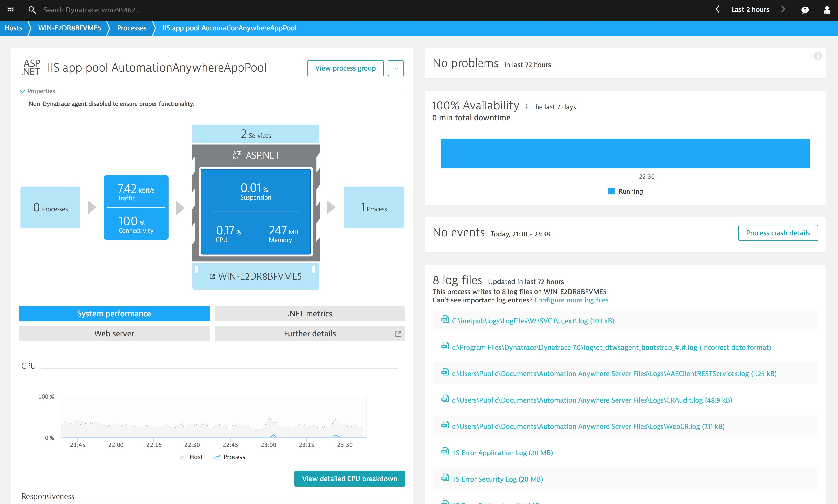This screenshot has width=838, height=504.
Task: Click the info icon on the No problems panel
Action: pos(818,56)
